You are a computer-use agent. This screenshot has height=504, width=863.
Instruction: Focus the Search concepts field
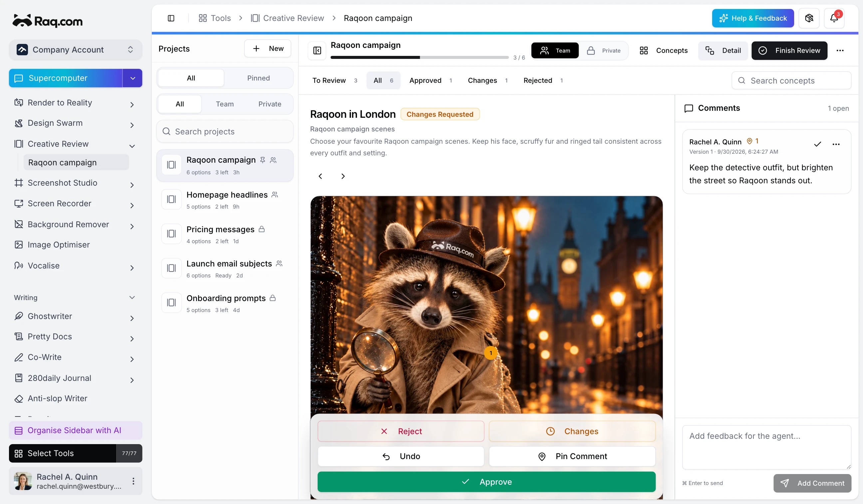pyautogui.click(x=791, y=81)
